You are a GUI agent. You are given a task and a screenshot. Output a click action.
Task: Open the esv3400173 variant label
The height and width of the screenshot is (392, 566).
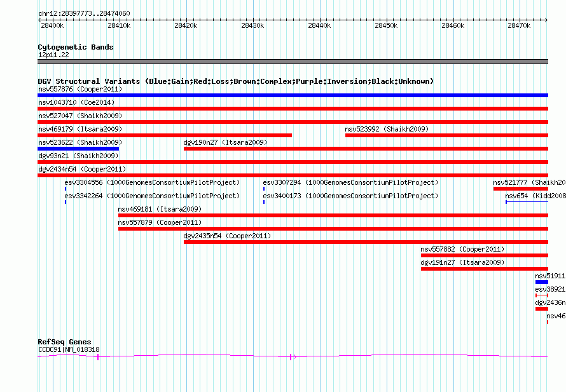[350, 196]
